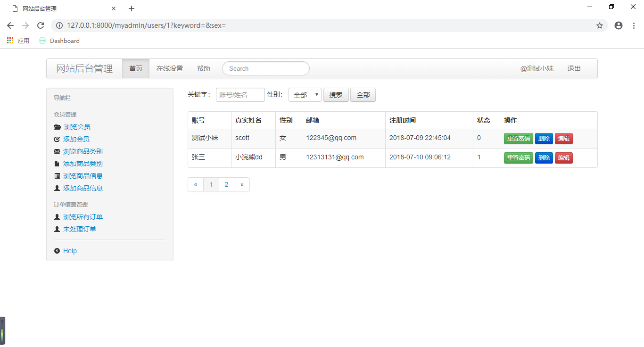Click the user icon beside 浏览所有订单
Image resolution: width=644 pixels, height=347 pixels.
(x=57, y=217)
